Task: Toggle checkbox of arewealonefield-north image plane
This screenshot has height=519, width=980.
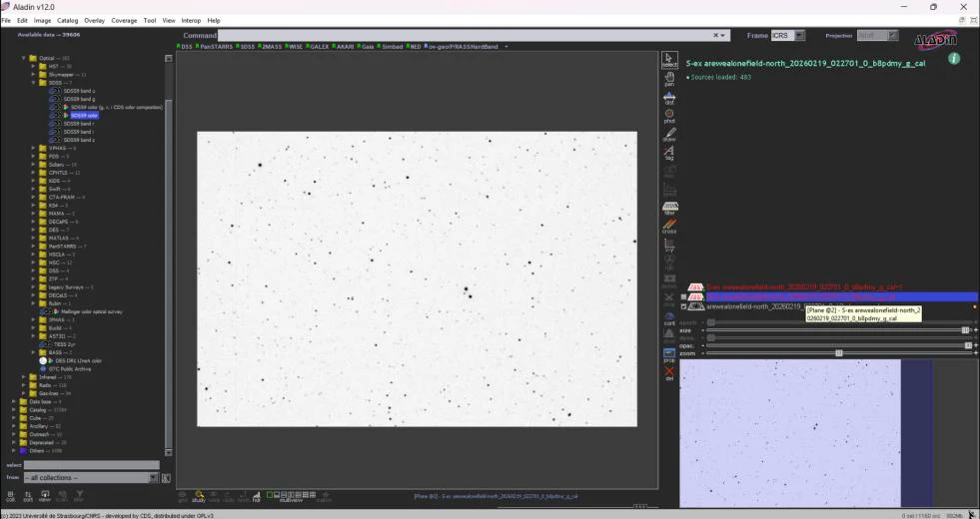Action: 683,306
